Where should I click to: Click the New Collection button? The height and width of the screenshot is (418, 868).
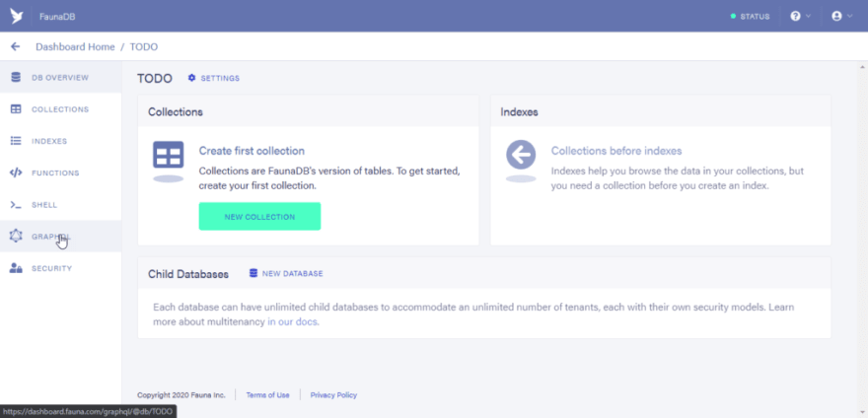pyautogui.click(x=259, y=217)
